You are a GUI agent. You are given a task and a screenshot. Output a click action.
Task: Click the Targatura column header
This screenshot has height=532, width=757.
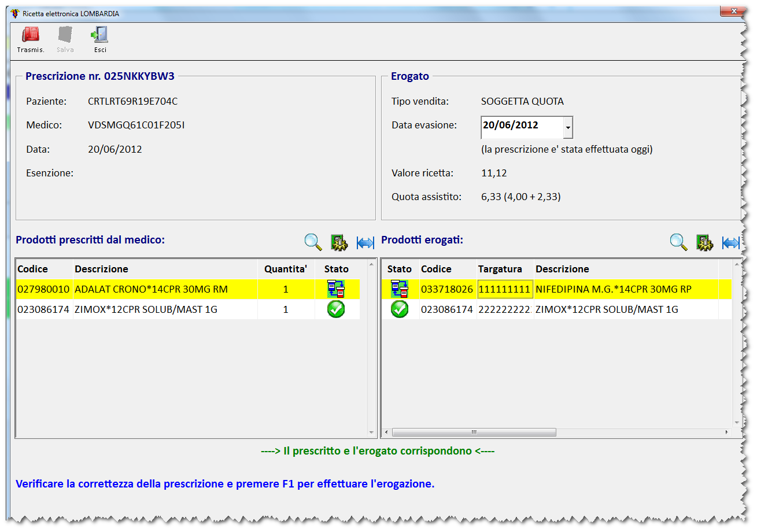point(505,269)
